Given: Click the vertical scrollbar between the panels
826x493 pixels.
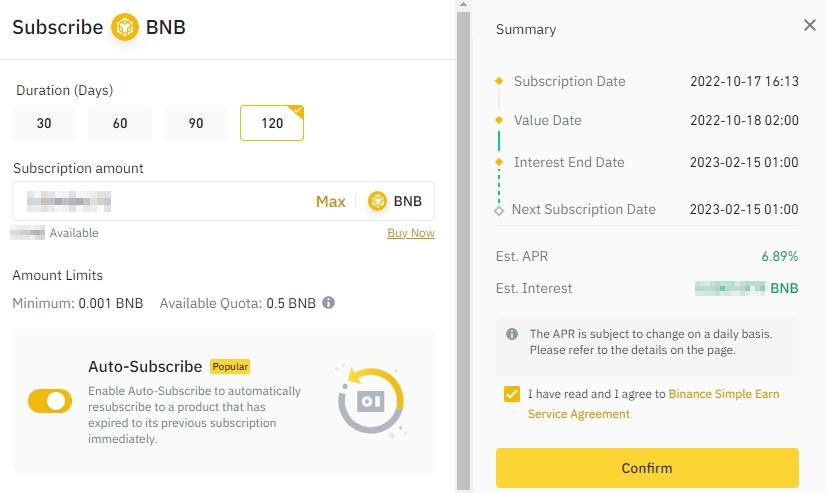Looking at the screenshot, I should [462, 250].
